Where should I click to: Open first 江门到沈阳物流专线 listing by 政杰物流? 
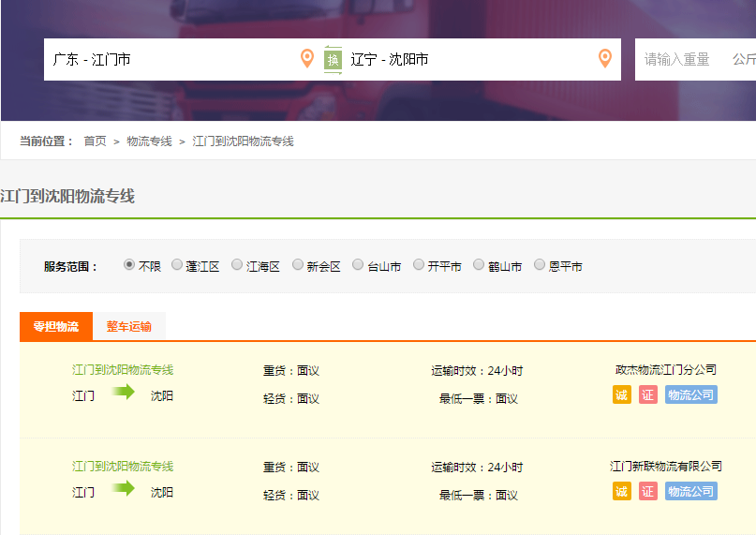point(123,370)
